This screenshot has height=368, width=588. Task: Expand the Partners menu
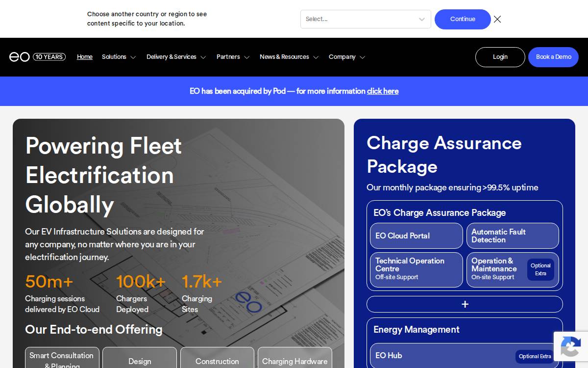233,57
